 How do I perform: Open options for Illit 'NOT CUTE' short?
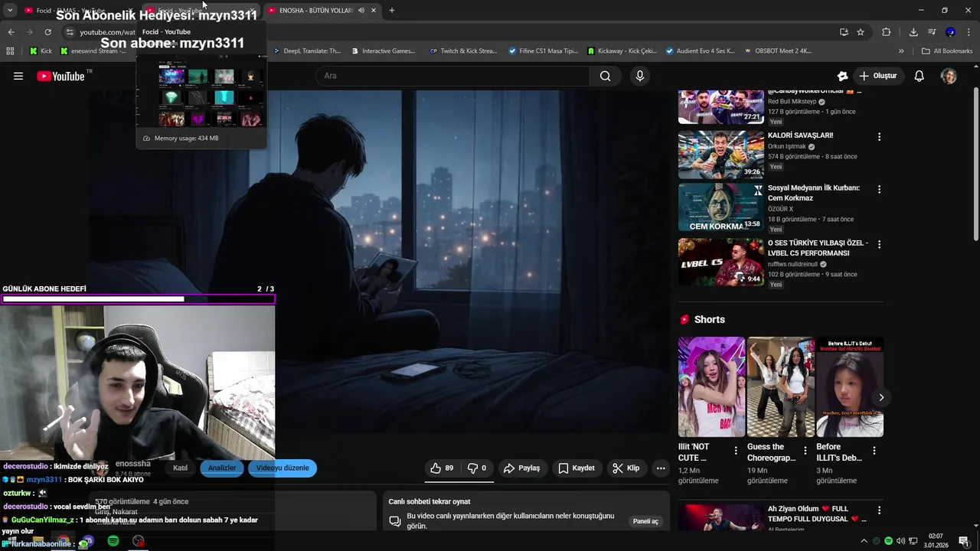[736, 451]
